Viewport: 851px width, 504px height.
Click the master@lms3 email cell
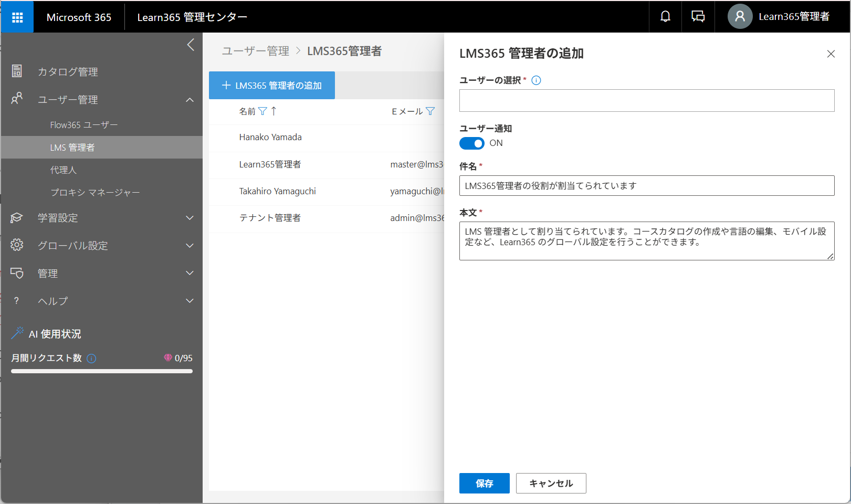pyautogui.click(x=417, y=164)
